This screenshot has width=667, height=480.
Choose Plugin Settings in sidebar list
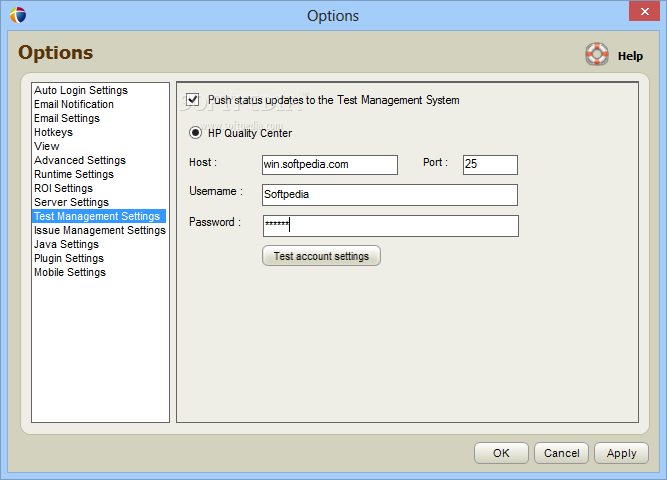pyautogui.click(x=69, y=258)
